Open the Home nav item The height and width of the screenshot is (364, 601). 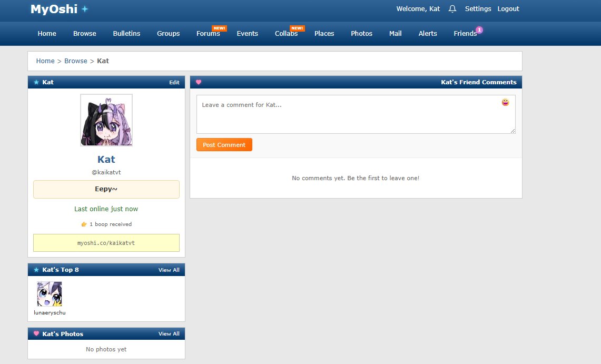pyautogui.click(x=47, y=33)
